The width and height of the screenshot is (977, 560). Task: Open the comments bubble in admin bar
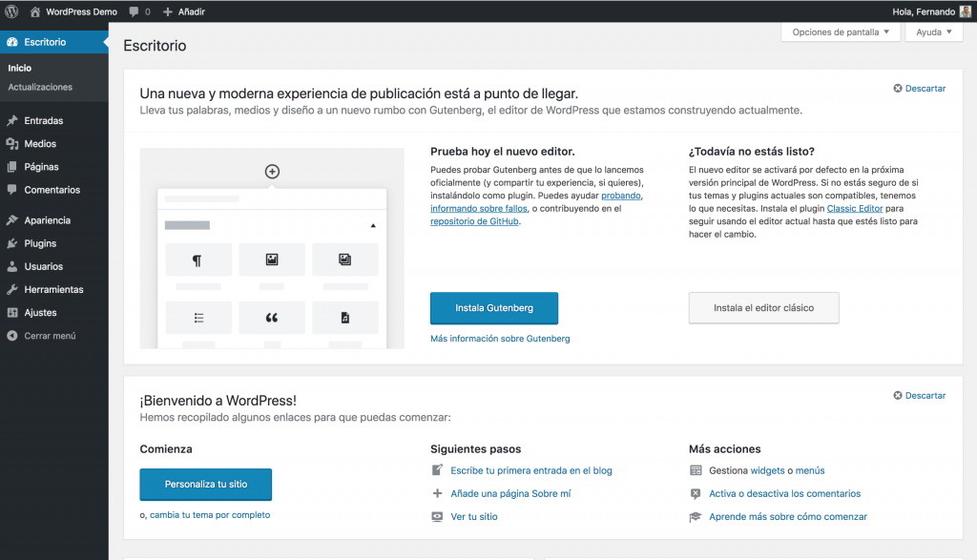[x=134, y=11]
